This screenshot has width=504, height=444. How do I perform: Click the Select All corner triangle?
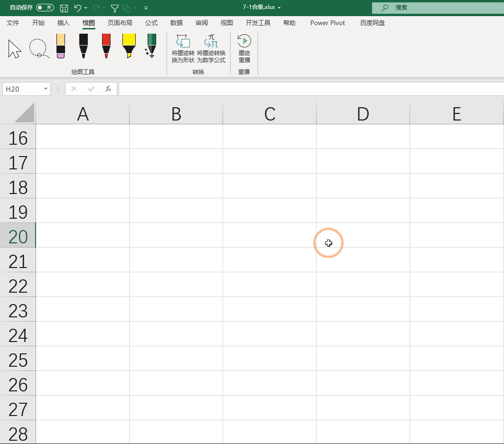coord(24,113)
